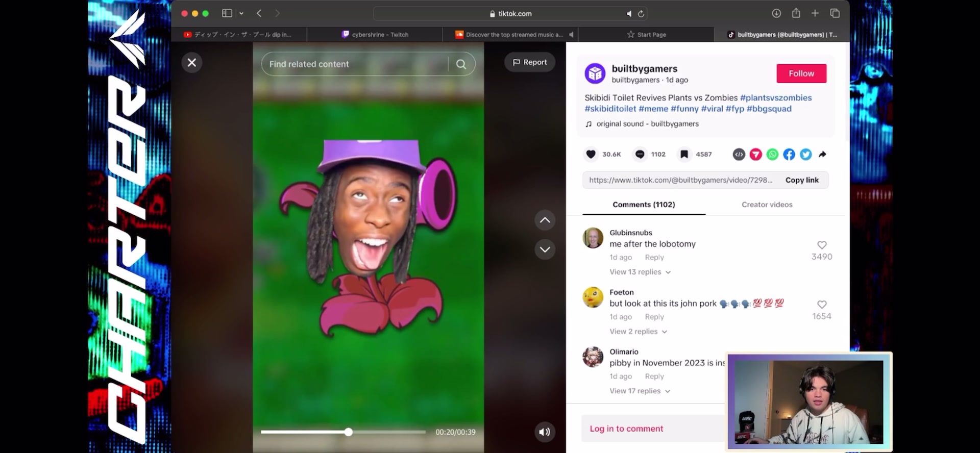Toggle the Safari sidebar
The height and width of the screenshot is (453, 980).
tap(227, 13)
